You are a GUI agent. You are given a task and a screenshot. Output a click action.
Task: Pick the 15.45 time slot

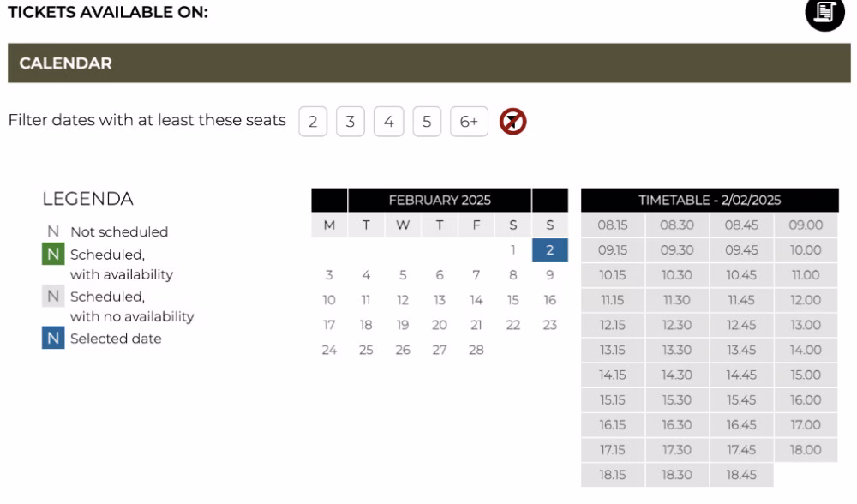(741, 399)
